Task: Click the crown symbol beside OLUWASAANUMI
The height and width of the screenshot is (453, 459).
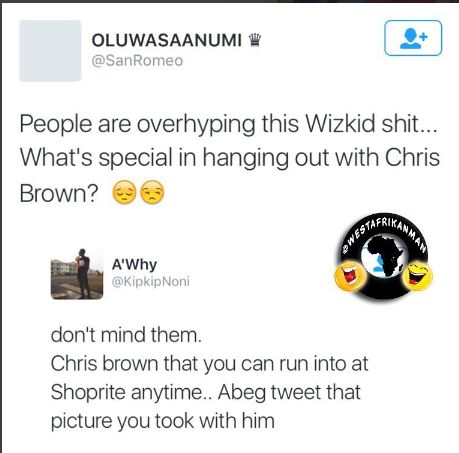Action: click(255, 41)
